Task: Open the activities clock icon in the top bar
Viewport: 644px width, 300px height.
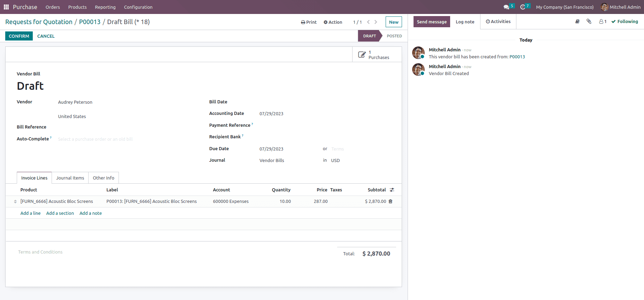Action: [522, 7]
